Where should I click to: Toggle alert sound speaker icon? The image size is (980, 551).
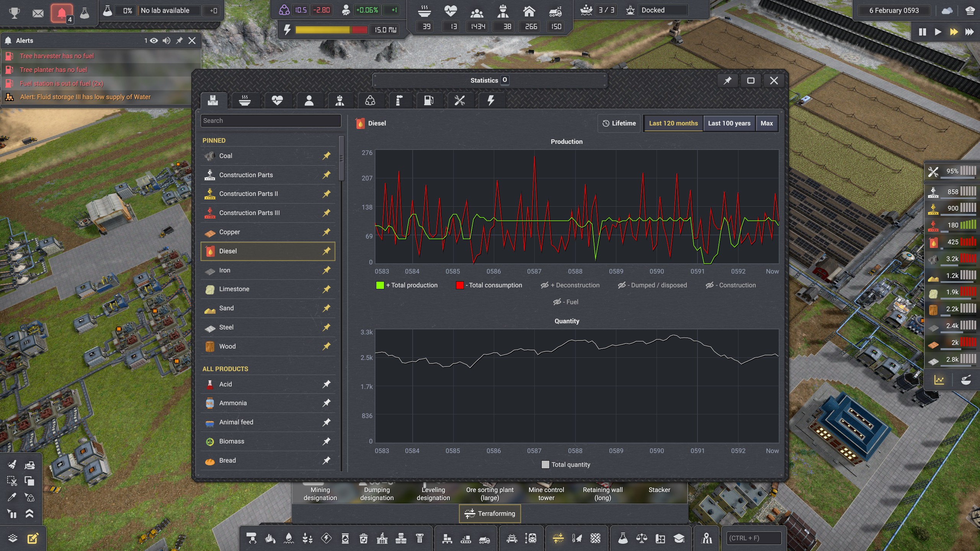(166, 41)
